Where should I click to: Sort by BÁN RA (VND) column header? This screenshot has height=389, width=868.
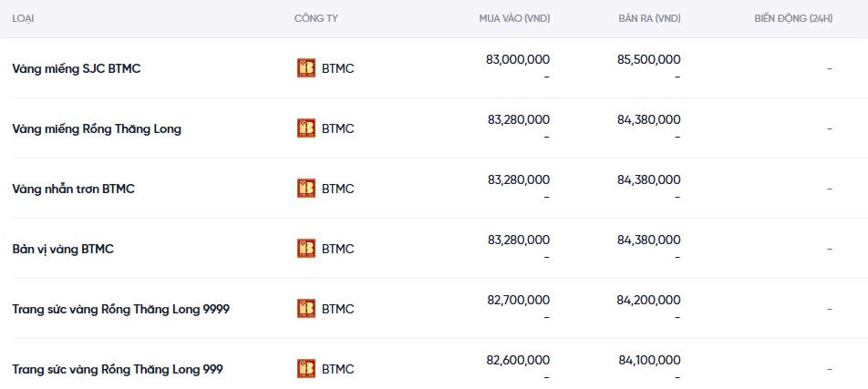pyautogui.click(x=649, y=18)
